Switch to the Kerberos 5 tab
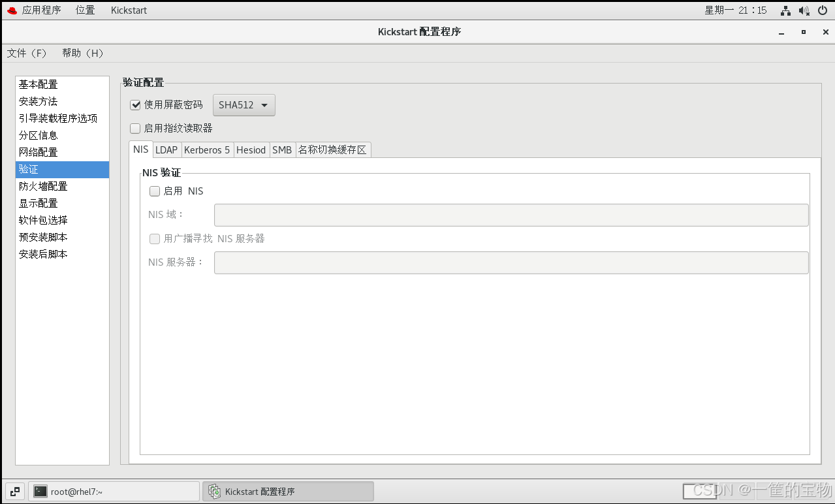This screenshot has width=835, height=504. (x=207, y=150)
